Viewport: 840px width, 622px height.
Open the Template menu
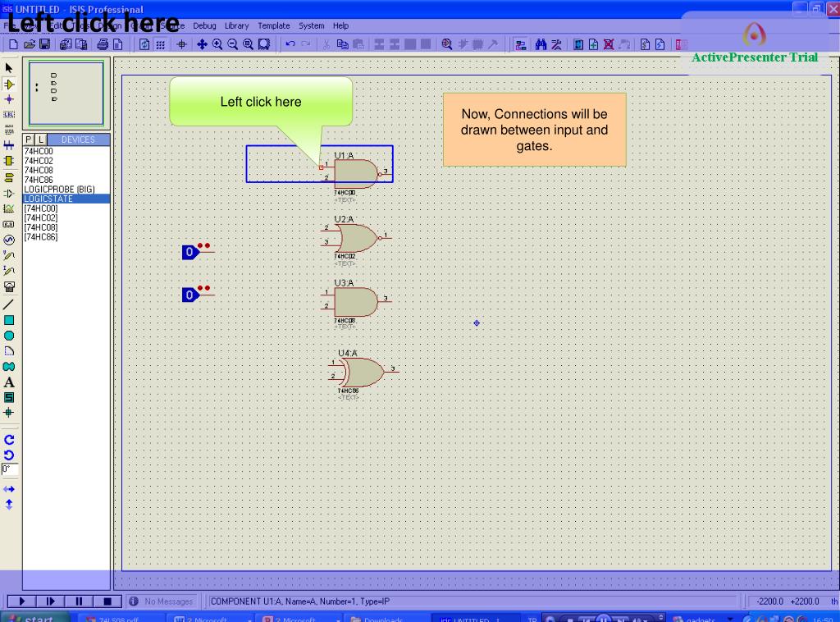274,25
